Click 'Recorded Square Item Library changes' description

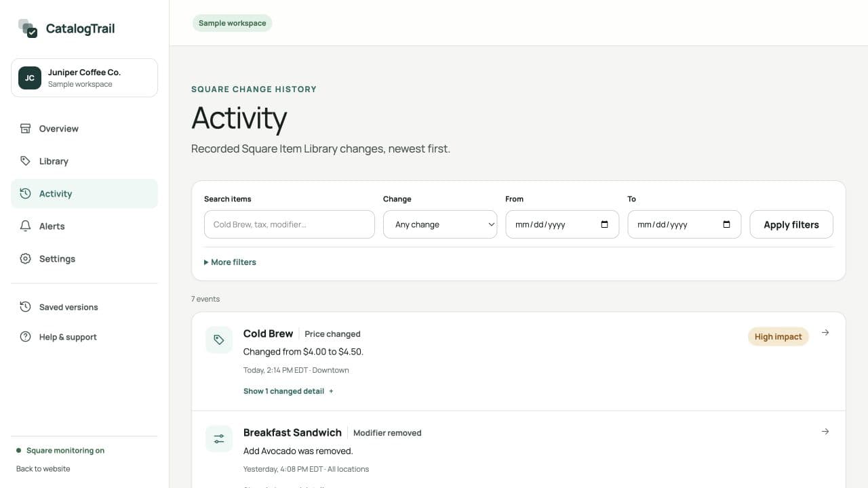(321, 148)
